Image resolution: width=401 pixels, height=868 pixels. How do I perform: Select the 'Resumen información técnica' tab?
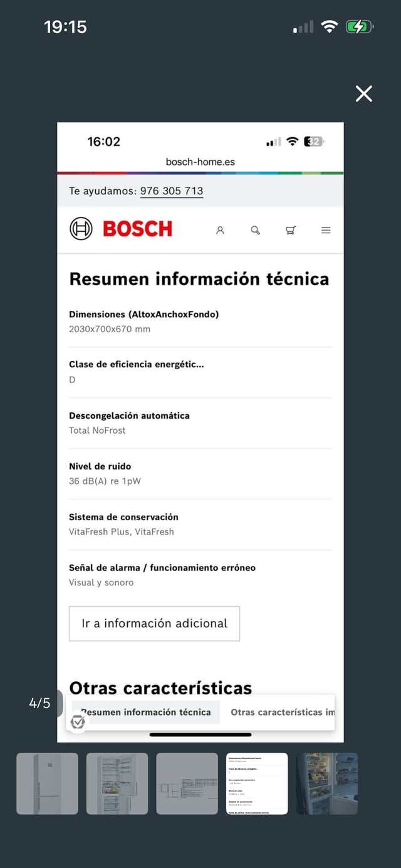click(x=146, y=712)
